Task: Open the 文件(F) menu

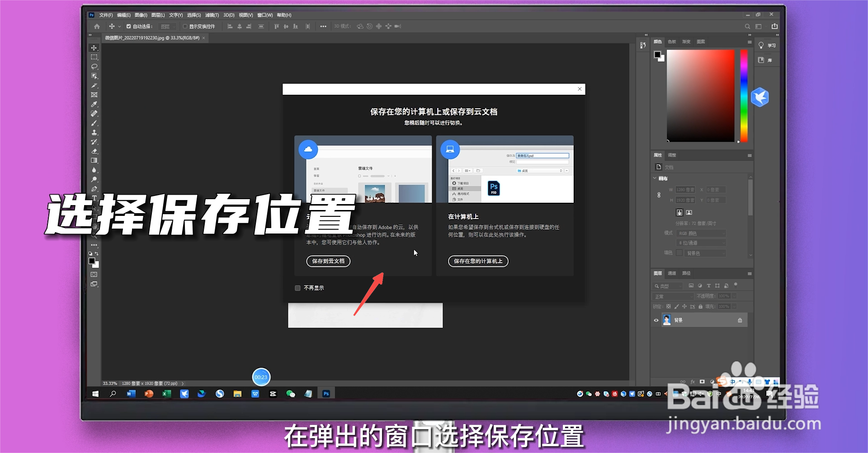Action: tap(106, 15)
